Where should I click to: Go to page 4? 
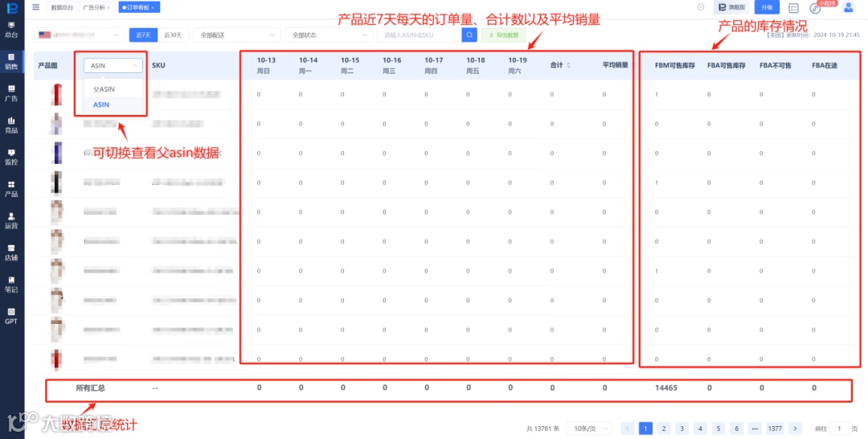pos(700,429)
